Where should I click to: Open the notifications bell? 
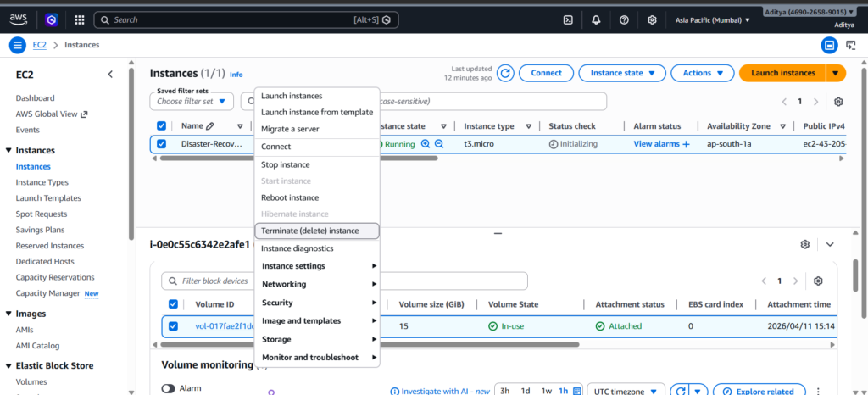click(596, 19)
